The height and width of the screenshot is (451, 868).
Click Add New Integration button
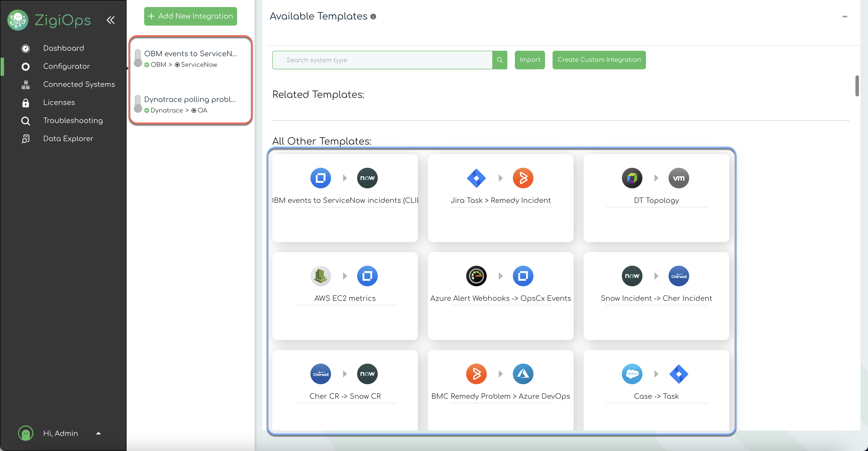(190, 16)
